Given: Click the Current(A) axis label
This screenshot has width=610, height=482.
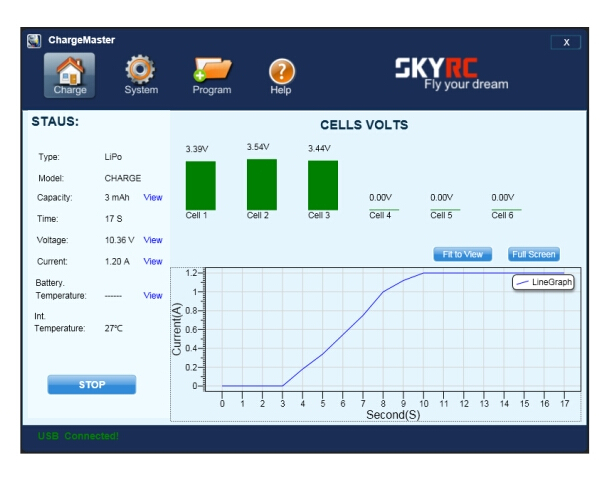Looking at the screenshot, I should pos(177,329).
